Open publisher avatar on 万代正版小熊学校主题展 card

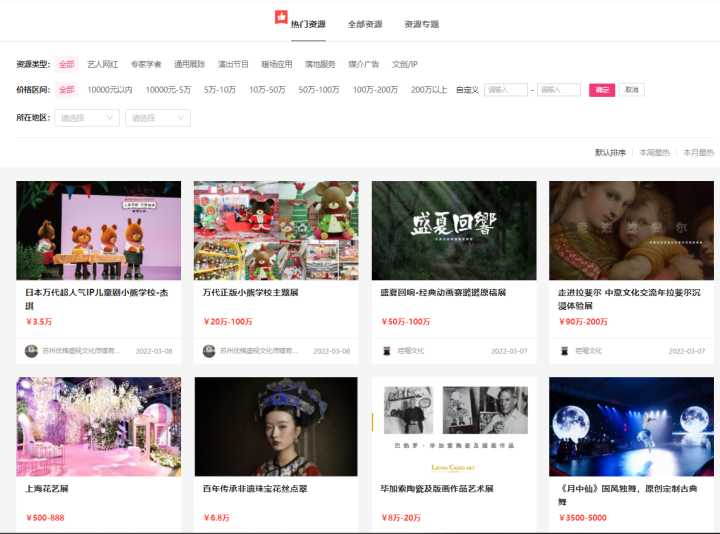(x=209, y=351)
